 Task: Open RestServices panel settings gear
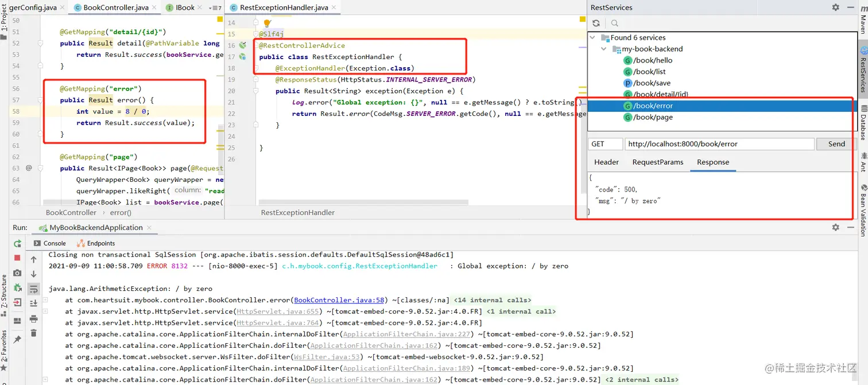click(836, 7)
